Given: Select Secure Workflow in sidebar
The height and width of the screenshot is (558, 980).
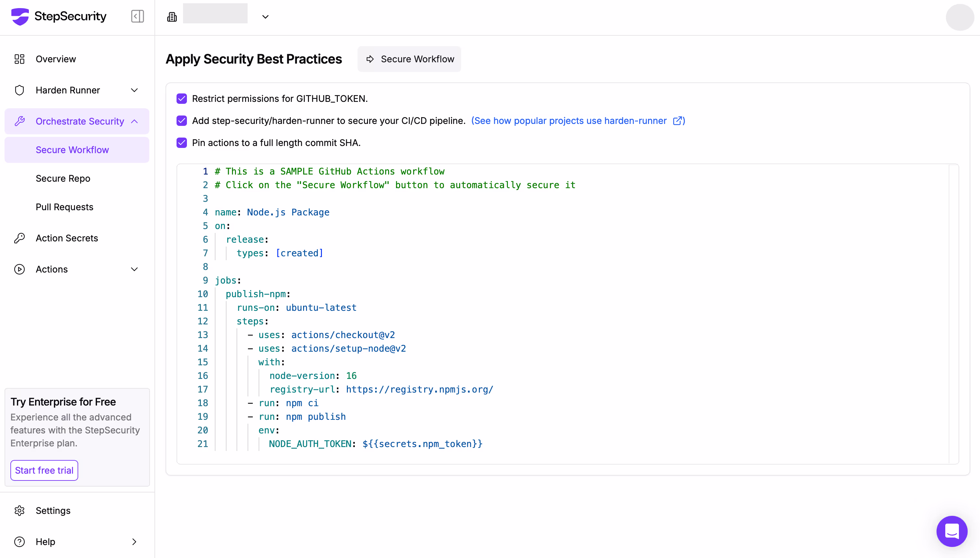Looking at the screenshot, I should coord(77,150).
